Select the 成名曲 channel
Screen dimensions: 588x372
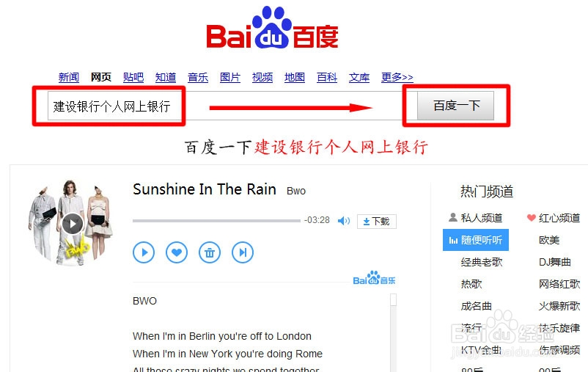477,306
